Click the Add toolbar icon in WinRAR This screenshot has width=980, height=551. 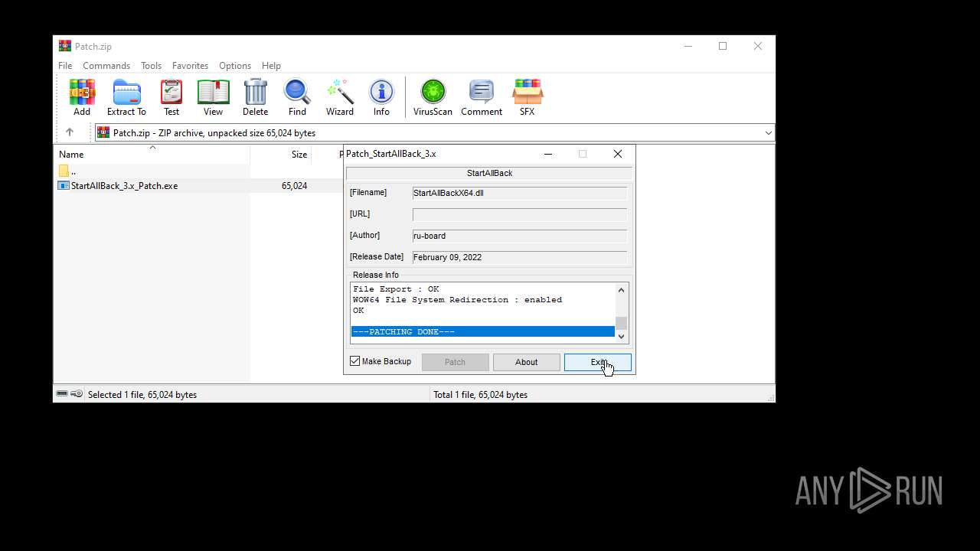82,97
